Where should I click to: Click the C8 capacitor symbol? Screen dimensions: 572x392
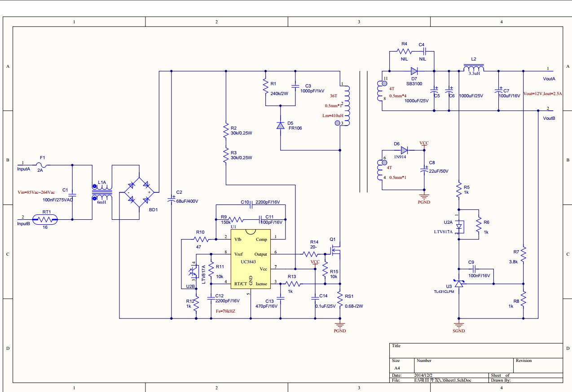[x=424, y=169]
